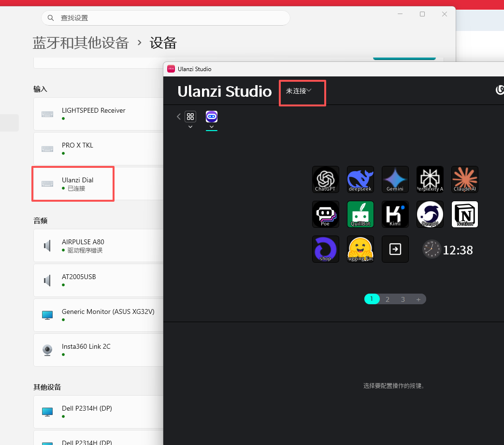504x445 pixels.
Task: Select the Kimi key icon
Action: pyautogui.click(x=395, y=214)
